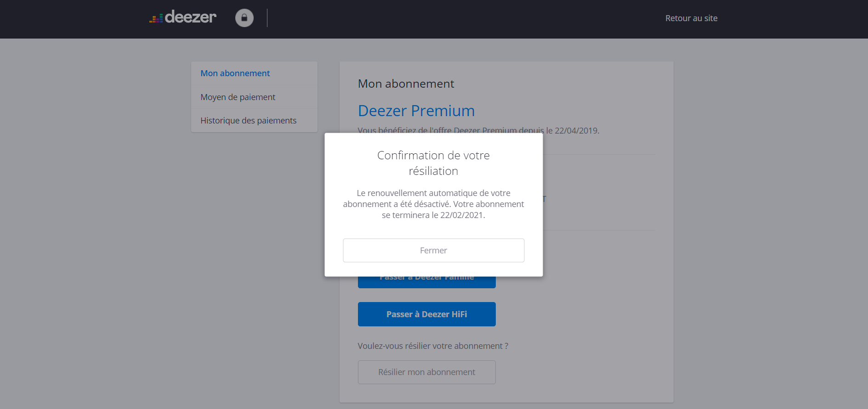This screenshot has height=409, width=868.
Task: Select Passer à Deezer HiFi button
Action: click(426, 314)
